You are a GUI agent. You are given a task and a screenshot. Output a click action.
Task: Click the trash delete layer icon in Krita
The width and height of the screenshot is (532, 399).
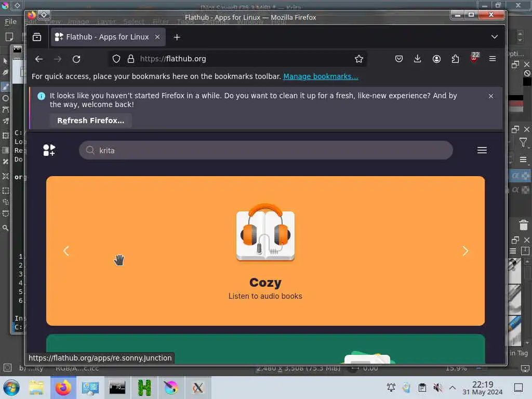(x=524, y=225)
